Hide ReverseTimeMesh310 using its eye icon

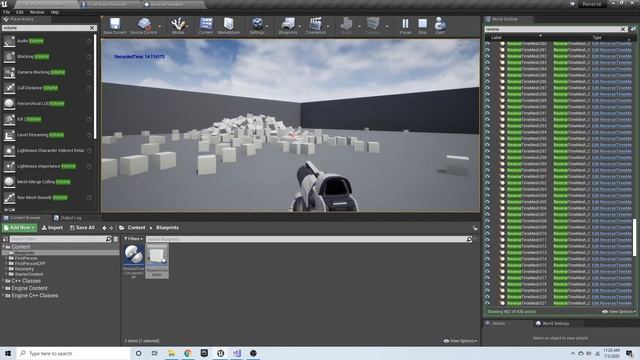(487, 233)
